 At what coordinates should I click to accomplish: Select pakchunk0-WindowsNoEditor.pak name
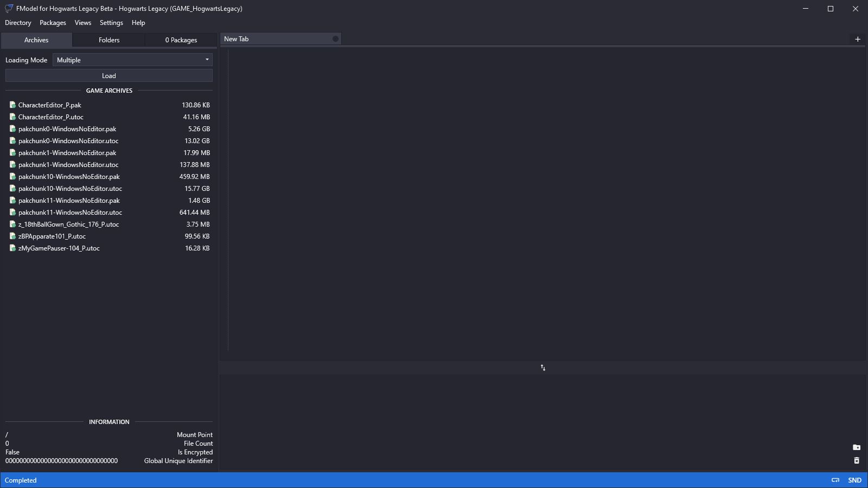(67, 129)
